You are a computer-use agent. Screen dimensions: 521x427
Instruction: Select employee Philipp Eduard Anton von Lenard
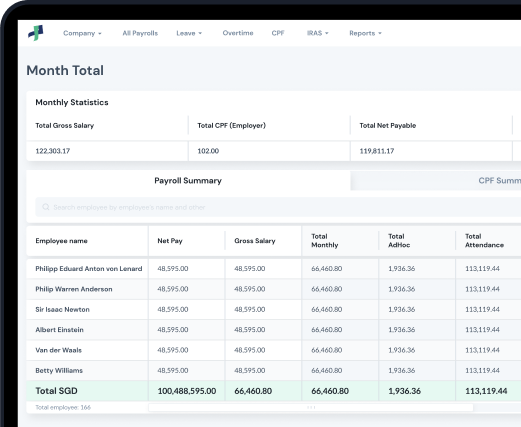pos(89,269)
